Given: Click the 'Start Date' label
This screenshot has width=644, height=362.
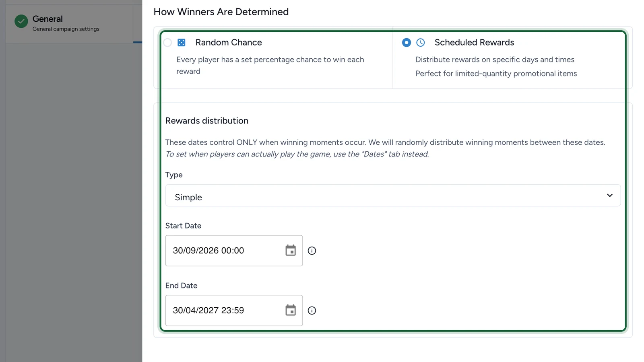Looking at the screenshot, I should (x=183, y=226).
